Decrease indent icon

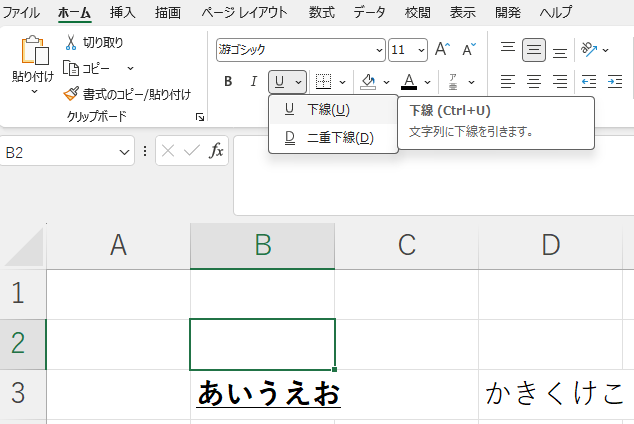pyautogui.click(x=589, y=82)
